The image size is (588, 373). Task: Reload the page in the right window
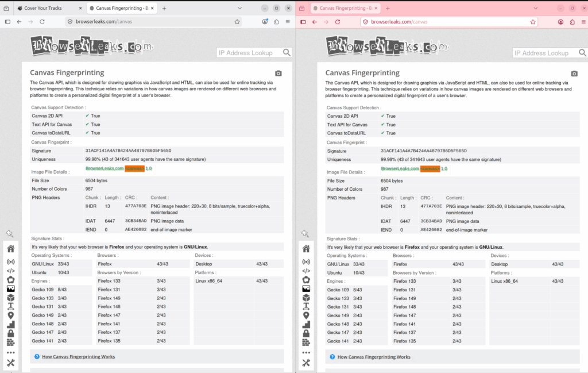338,22
